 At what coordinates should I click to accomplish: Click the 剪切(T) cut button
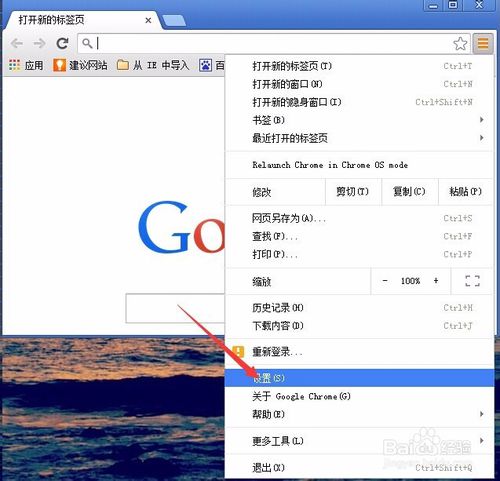[353, 192]
